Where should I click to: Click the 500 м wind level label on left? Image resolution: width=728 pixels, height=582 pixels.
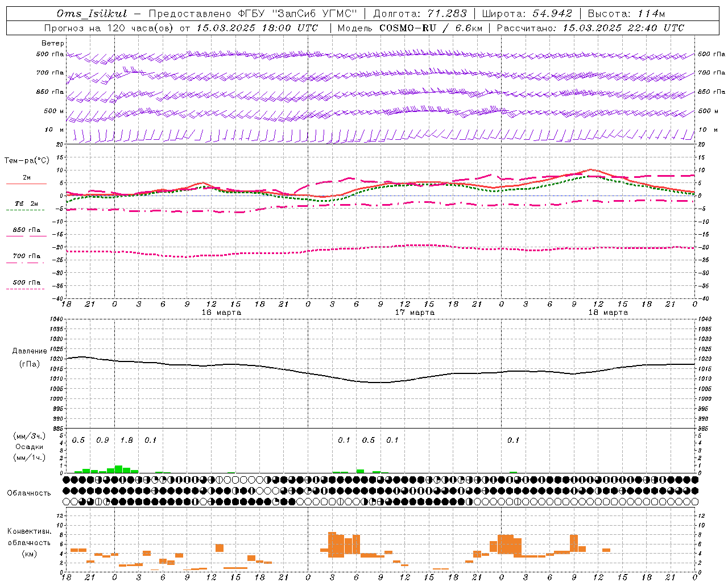(54, 111)
